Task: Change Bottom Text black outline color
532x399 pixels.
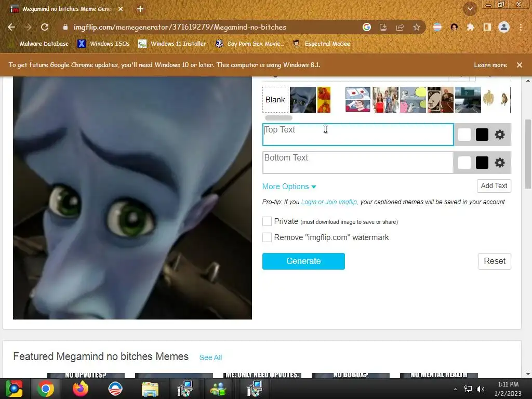Action: pyautogui.click(x=482, y=163)
